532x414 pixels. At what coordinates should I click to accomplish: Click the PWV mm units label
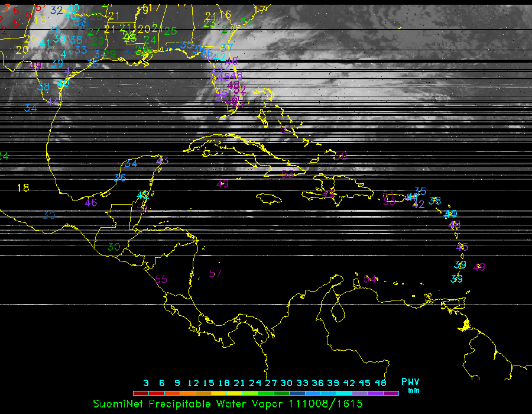[x=410, y=385]
